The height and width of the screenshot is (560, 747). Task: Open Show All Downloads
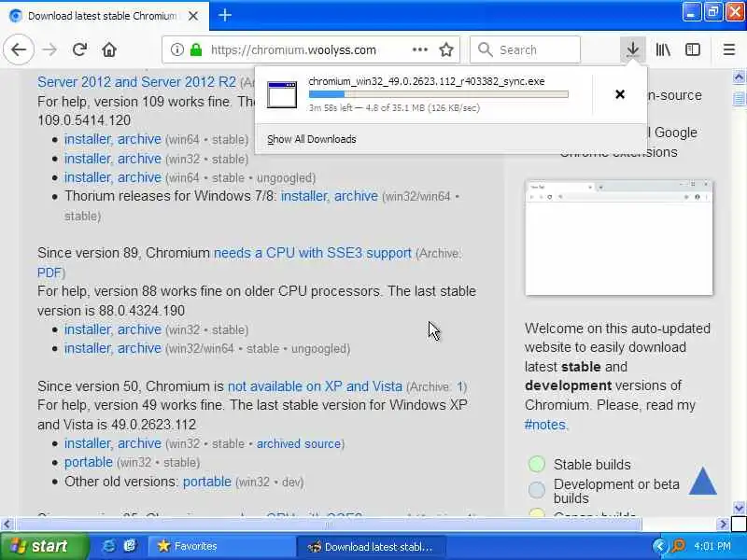[312, 139]
